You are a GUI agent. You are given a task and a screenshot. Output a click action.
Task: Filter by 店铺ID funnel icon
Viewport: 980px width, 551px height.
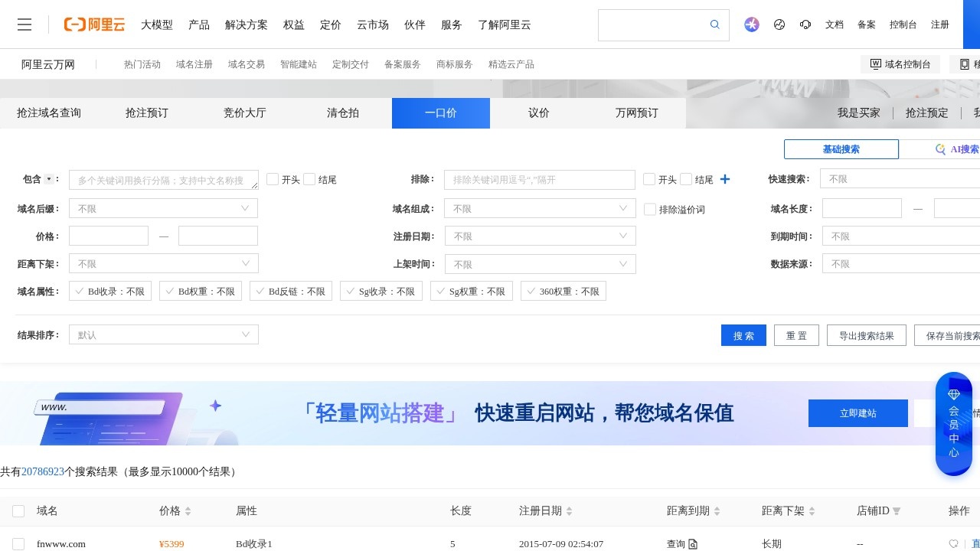pyautogui.click(x=897, y=511)
